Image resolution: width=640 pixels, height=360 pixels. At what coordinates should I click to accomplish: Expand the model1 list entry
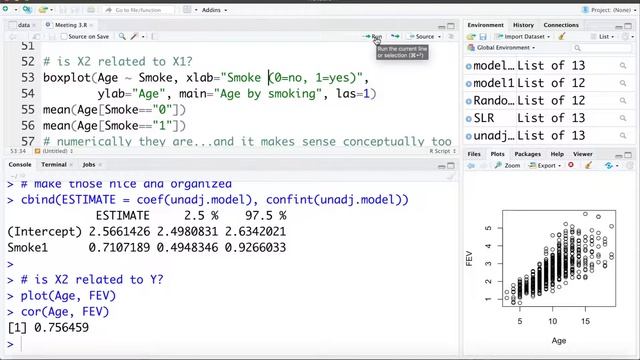[x=469, y=83]
